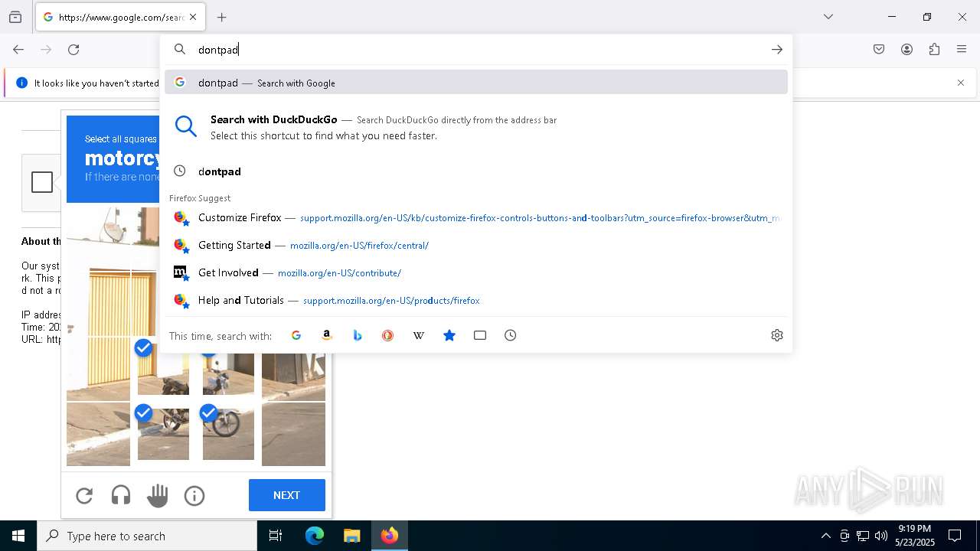Click the Windows taskbar search box
The image size is (980, 551).
point(147,536)
